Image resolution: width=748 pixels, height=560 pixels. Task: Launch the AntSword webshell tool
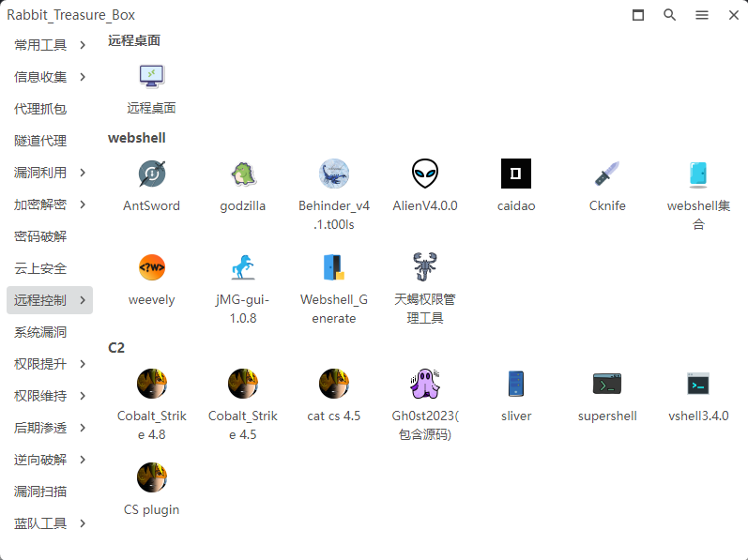pos(152,174)
